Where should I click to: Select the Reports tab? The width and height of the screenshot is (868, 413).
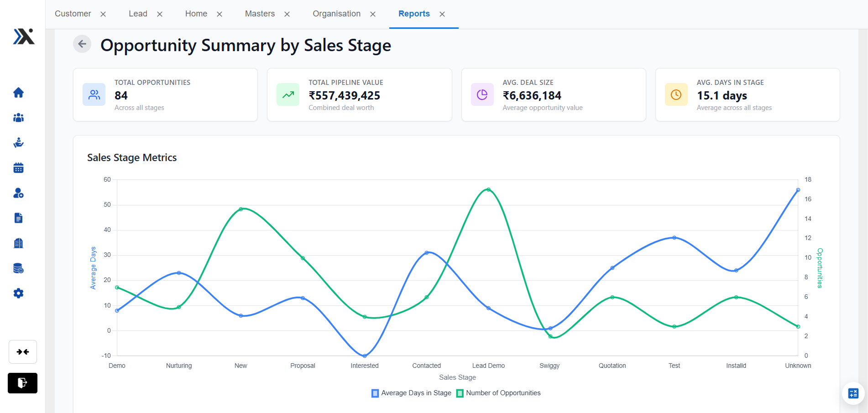coord(414,14)
